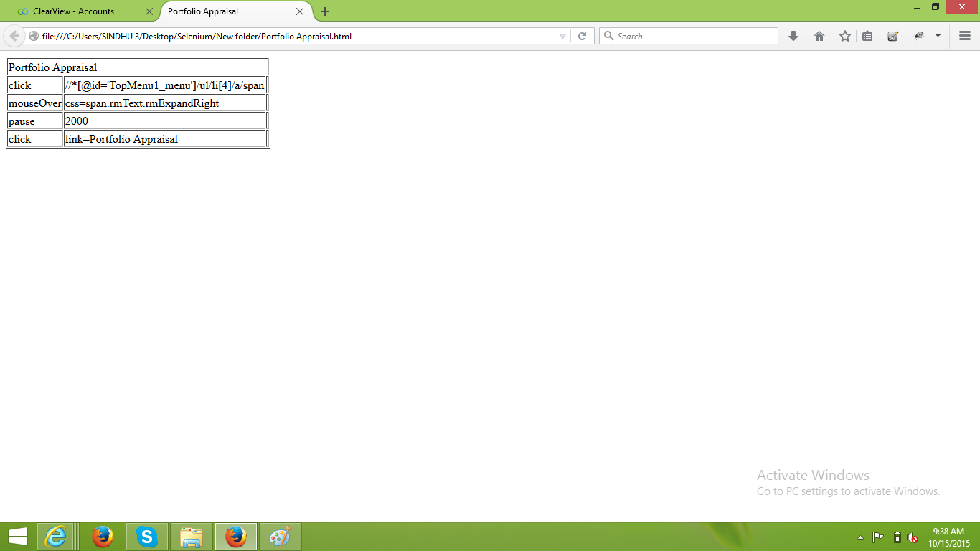Reload the current page
Image resolution: width=980 pixels, height=551 pixels.
tap(583, 36)
